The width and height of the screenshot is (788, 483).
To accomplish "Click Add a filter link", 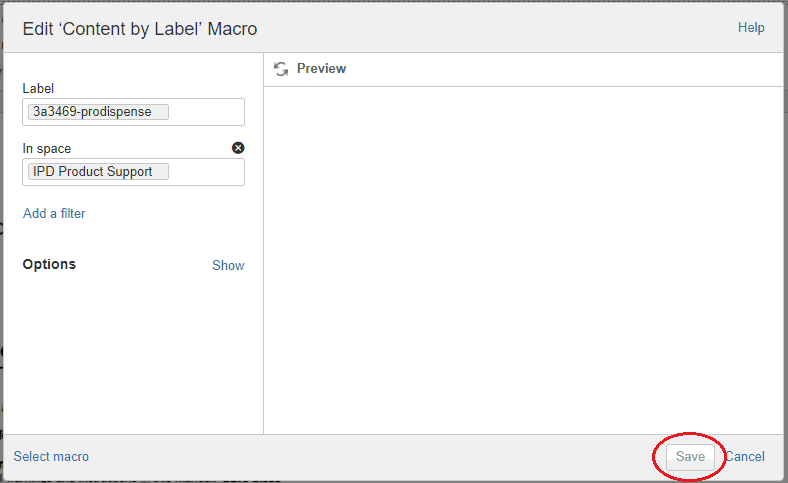I will pyautogui.click(x=54, y=214).
